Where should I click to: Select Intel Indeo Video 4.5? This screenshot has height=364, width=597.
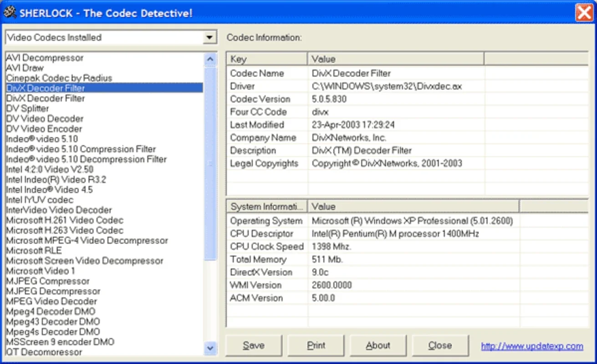(x=104, y=189)
